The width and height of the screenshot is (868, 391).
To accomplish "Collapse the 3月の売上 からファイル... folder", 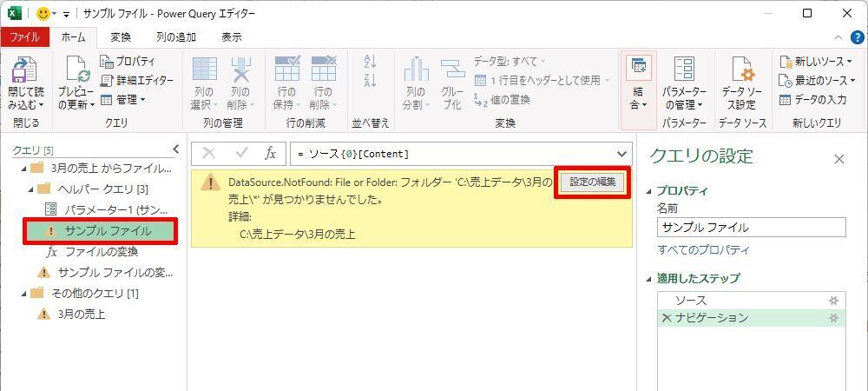I will click(x=23, y=168).
